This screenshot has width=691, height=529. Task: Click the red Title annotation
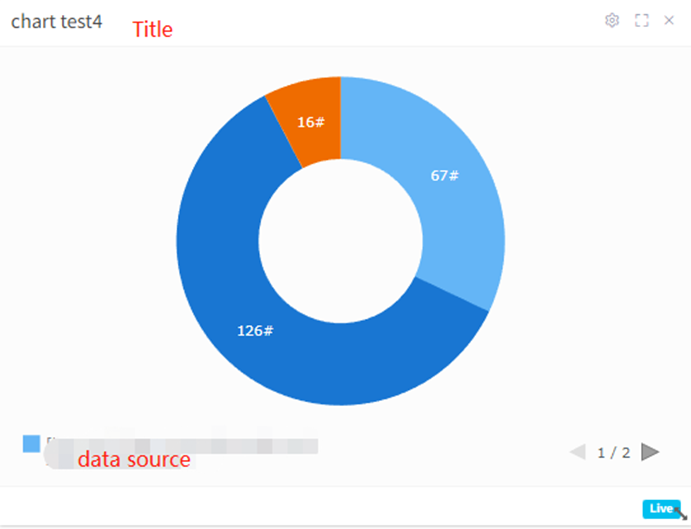point(153,30)
